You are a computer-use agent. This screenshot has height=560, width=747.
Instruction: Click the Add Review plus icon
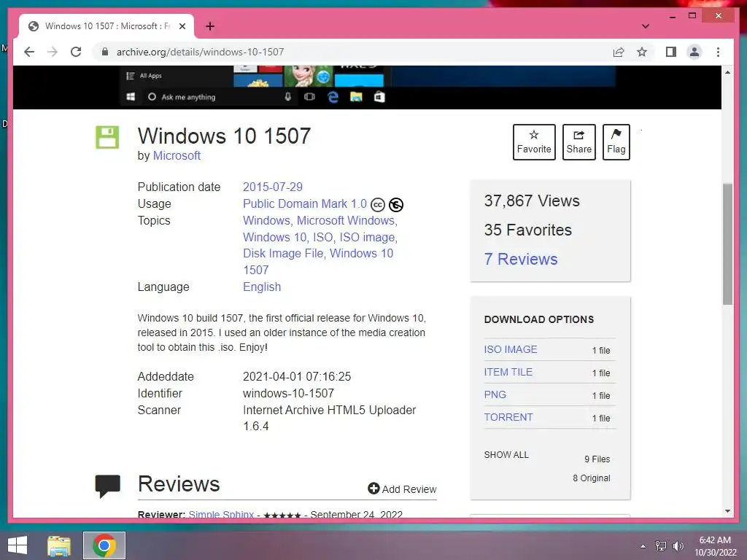pos(373,489)
